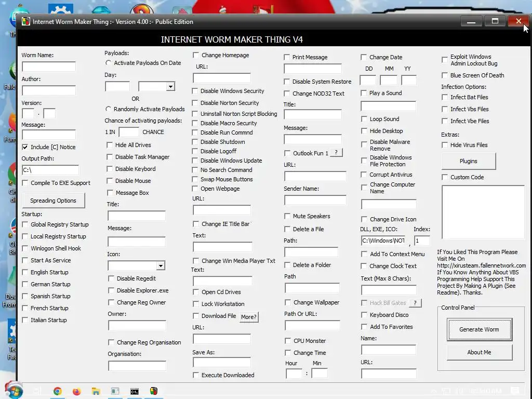Enable Compile To EXE Support

(25, 183)
